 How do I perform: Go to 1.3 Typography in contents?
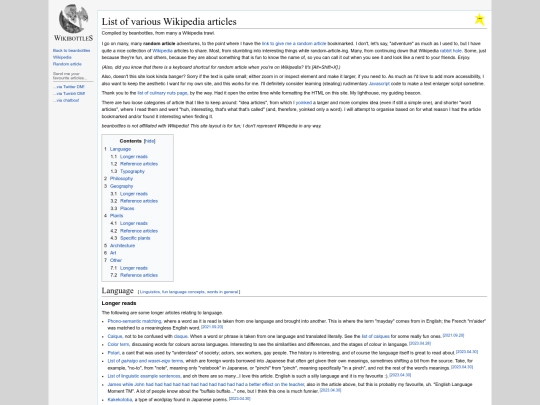pos(132,171)
